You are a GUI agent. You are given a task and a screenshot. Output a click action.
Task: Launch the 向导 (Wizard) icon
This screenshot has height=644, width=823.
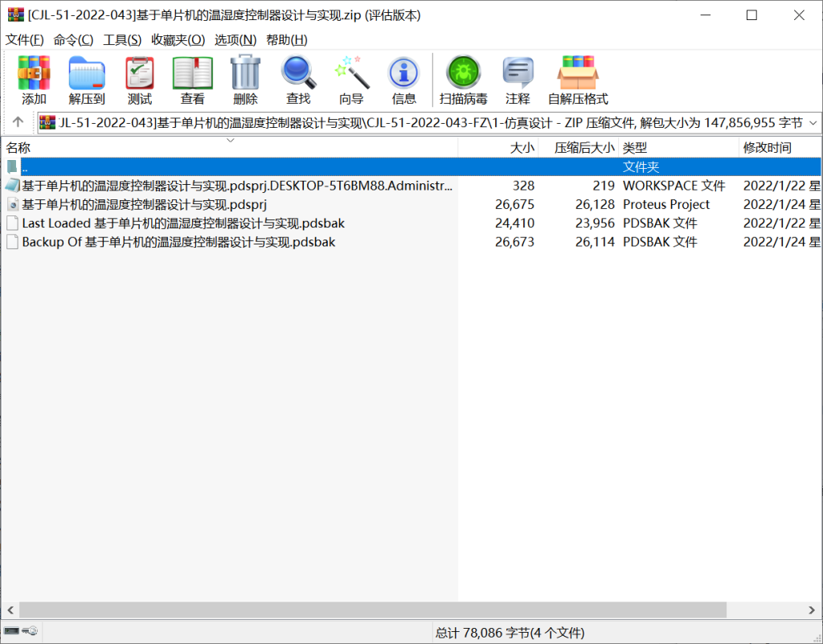tap(350, 78)
